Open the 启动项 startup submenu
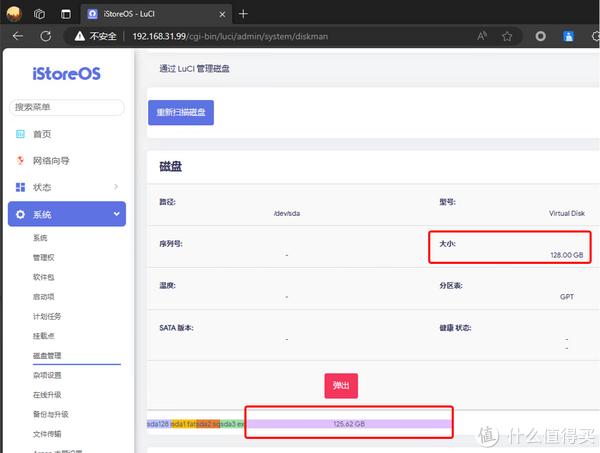 click(44, 297)
